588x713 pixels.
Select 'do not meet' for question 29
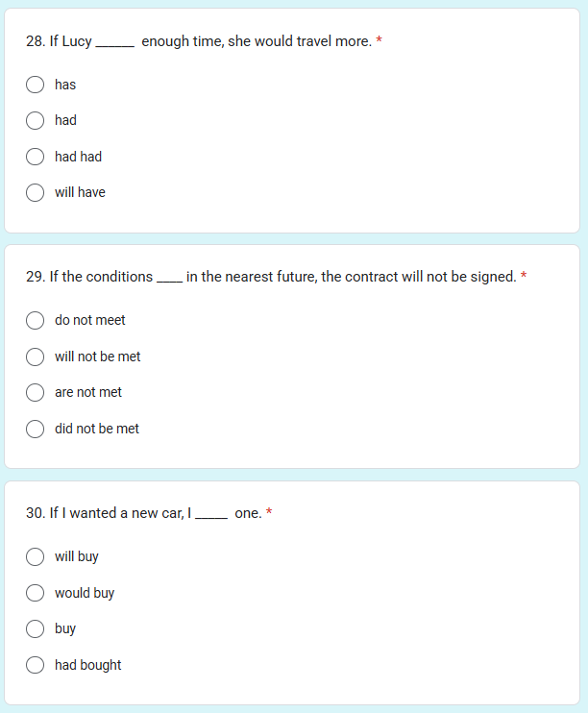point(35,320)
